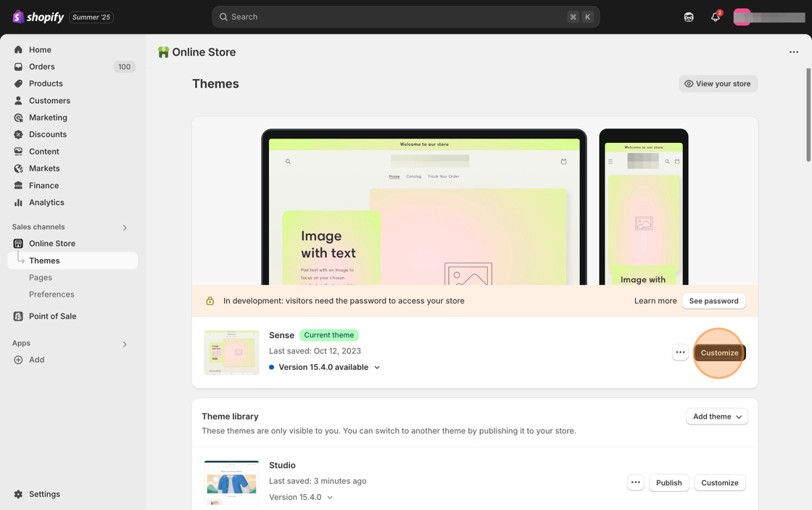Click the page-level more actions ellipsis

coord(794,52)
